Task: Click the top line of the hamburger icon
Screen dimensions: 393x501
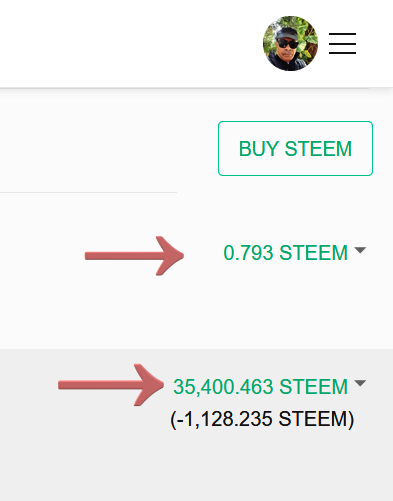Action: coord(342,34)
